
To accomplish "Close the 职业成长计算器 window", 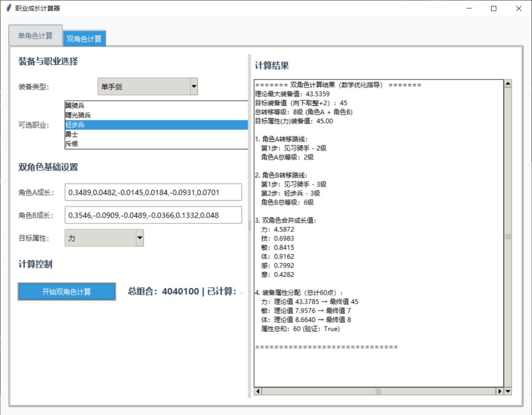I will [519, 8].
